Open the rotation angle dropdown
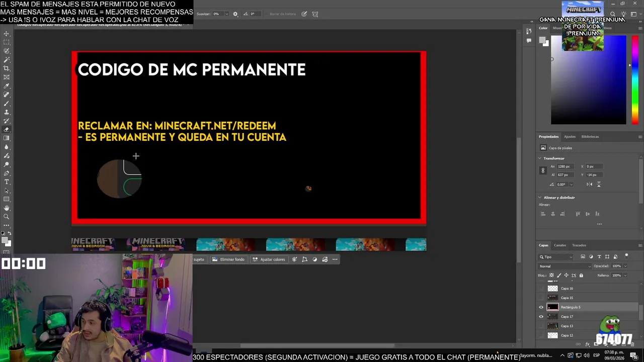644x362 pixels. 571,185
